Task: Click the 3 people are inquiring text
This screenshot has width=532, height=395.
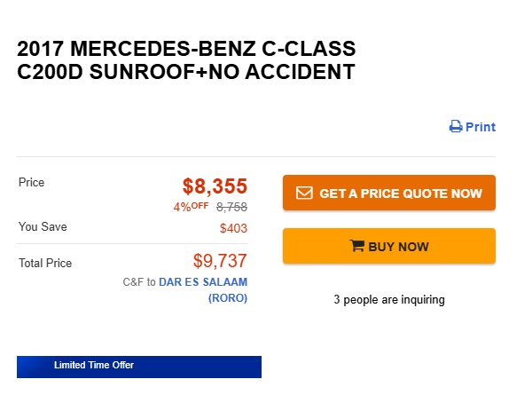Action: 389,299
